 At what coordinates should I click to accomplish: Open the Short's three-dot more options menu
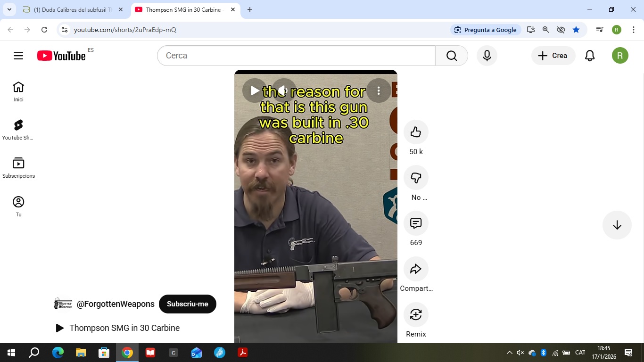point(379,90)
